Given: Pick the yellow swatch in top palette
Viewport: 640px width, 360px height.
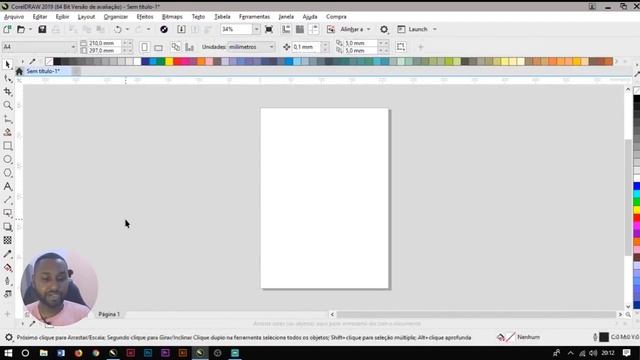Looking at the screenshot, I should [169, 62].
